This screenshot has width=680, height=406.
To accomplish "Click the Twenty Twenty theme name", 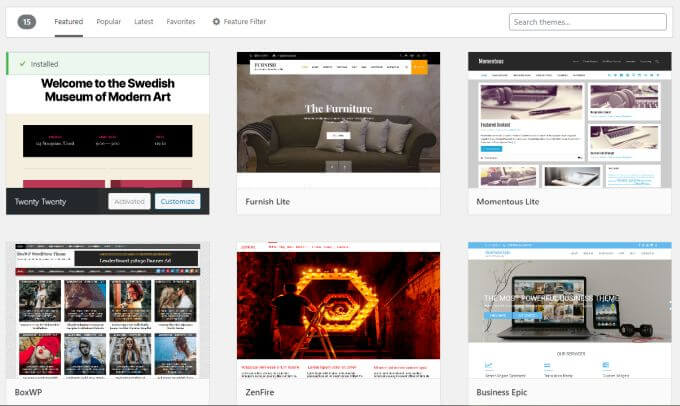I will [x=40, y=202].
